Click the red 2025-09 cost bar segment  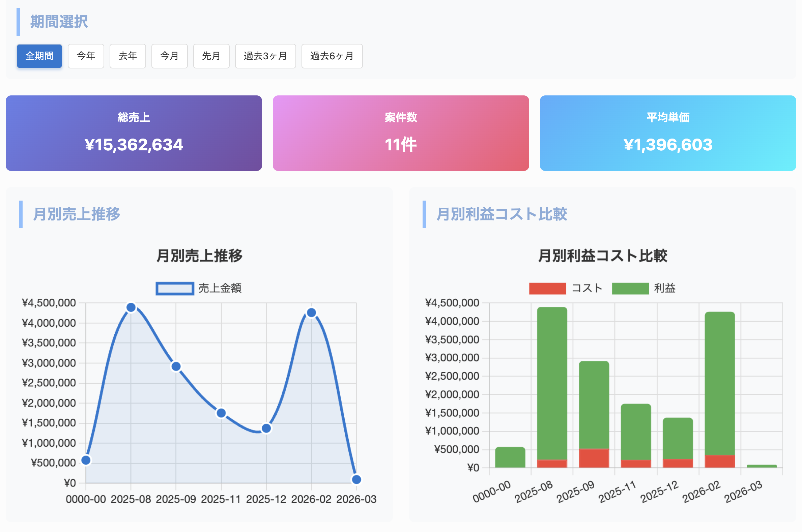coord(594,459)
